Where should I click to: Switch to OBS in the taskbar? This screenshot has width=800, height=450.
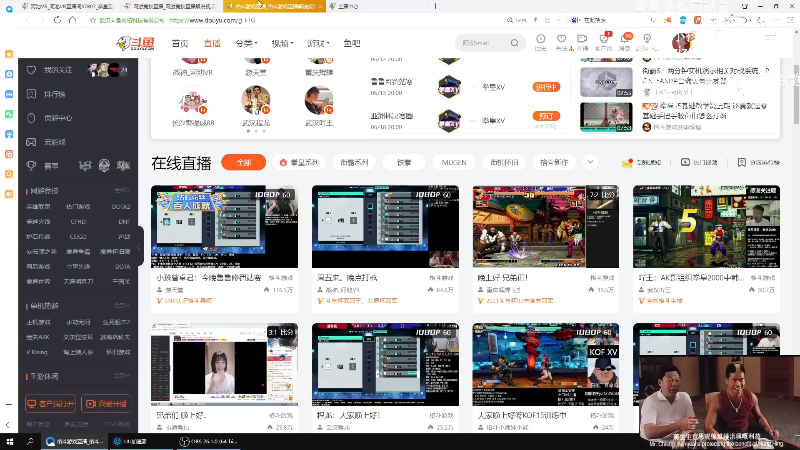pos(208,441)
